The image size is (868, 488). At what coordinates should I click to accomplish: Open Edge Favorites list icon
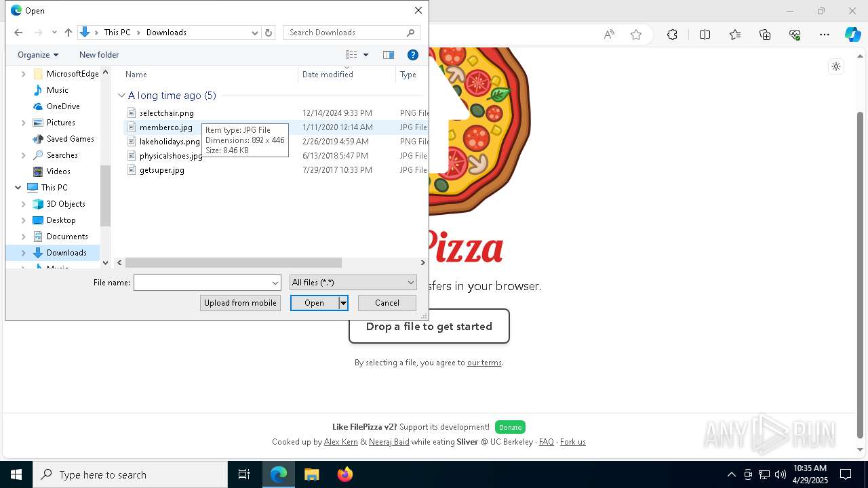(735, 35)
